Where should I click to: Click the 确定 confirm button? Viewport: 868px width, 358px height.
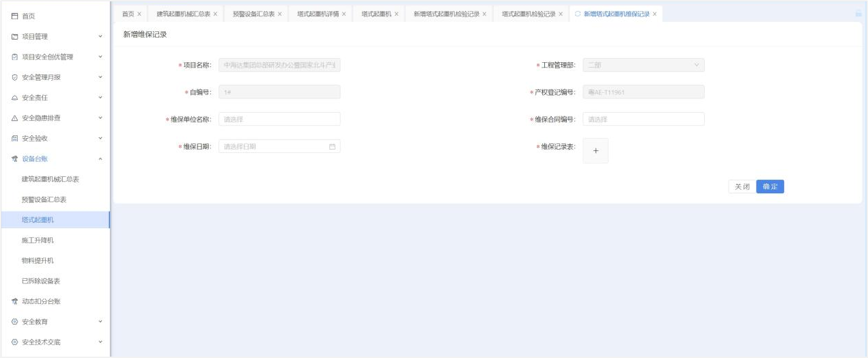(770, 187)
